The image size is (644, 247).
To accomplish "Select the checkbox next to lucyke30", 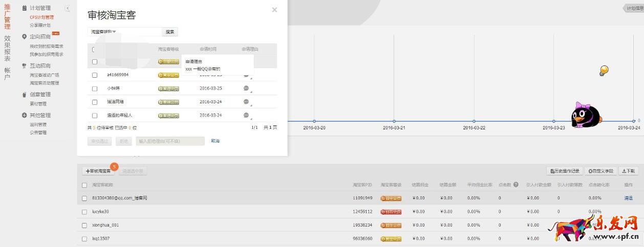I will pos(85,212).
